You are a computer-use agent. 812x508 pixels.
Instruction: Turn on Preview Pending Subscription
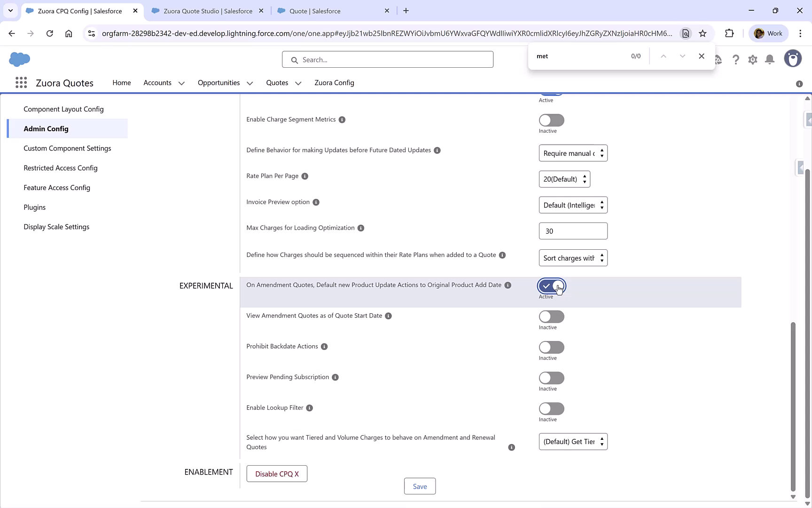(x=551, y=378)
